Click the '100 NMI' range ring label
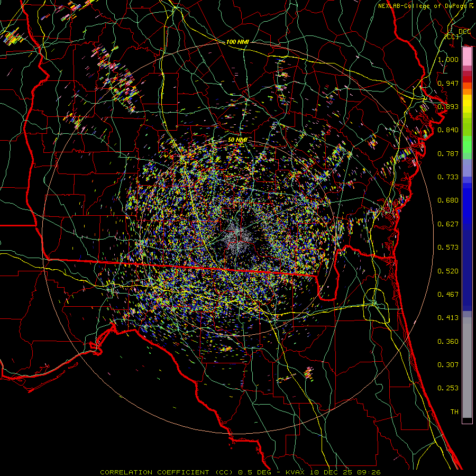The width and height of the screenshot is (476, 476). coord(237,42)
